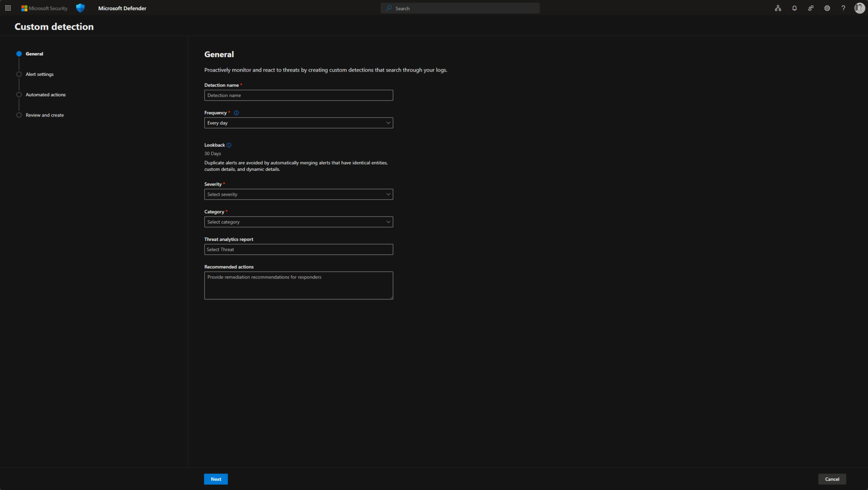Click the Microsoft Defender shield logo
The height and width of the screenshot is (490, 868).
[80, 8]
